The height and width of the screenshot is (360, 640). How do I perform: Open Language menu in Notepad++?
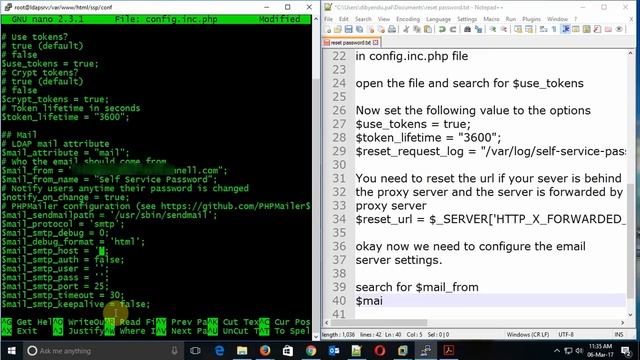(x=438, y=19)
